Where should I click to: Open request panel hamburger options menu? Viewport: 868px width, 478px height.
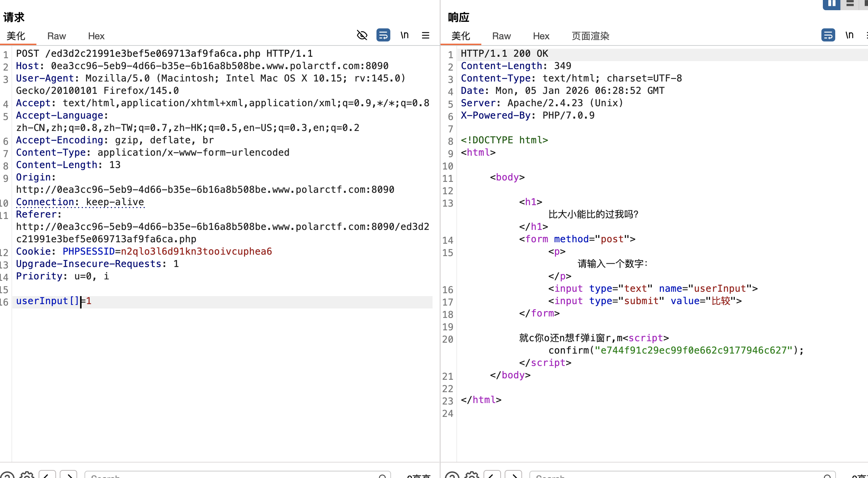click(x=426, y=35)
